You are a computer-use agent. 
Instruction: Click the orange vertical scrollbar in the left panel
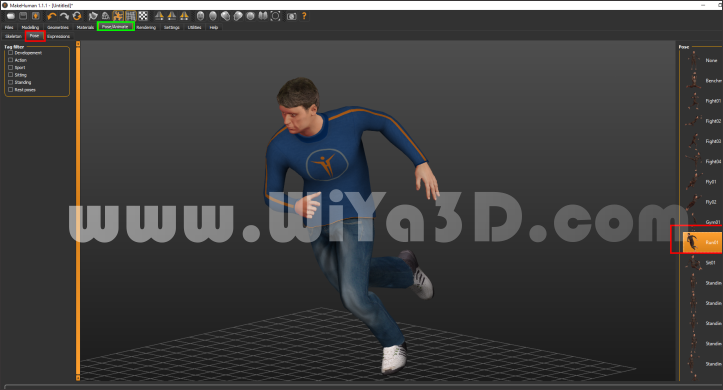78,211
